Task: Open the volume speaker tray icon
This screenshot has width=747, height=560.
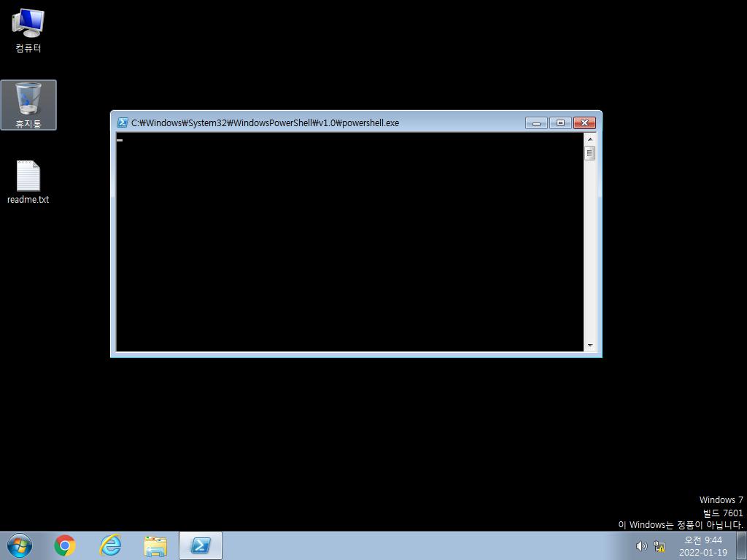Action: pos(642,546)
